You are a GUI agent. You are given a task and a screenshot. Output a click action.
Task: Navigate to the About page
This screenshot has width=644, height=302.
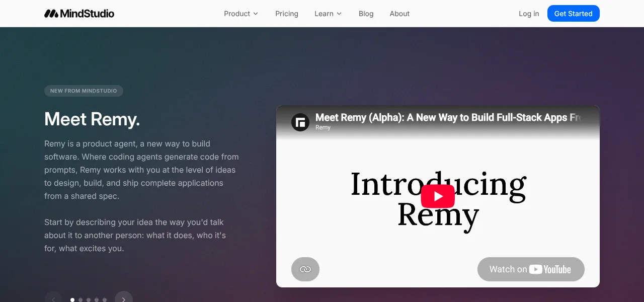click(399, 14)
